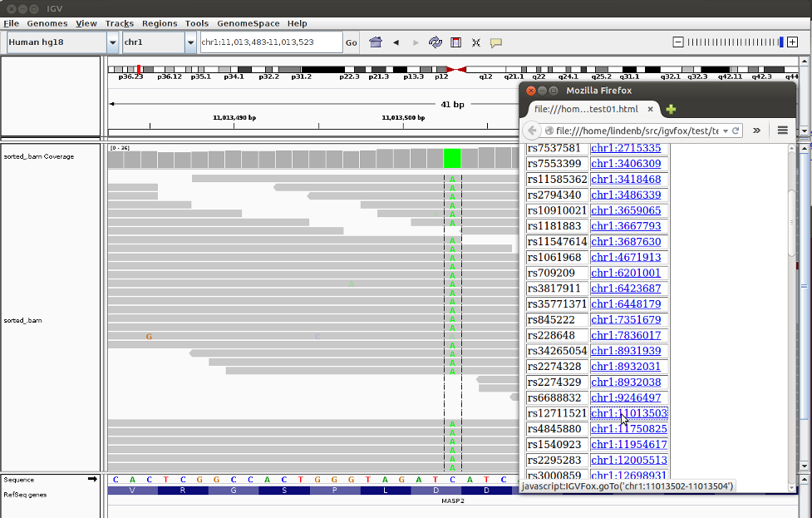This screenshot has width=812, height=518.
Task: Open the genome dropdown showing Human hg18
Action: tap(113, 42)
